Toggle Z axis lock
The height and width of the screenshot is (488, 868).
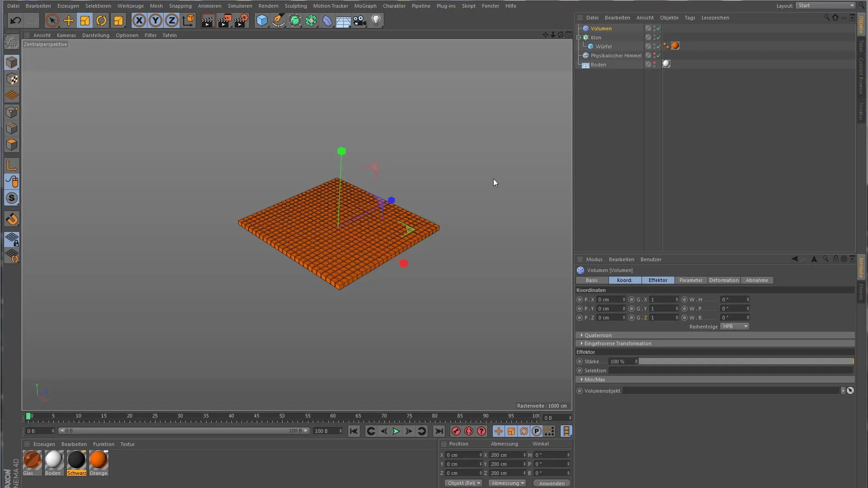pos(172,20)
